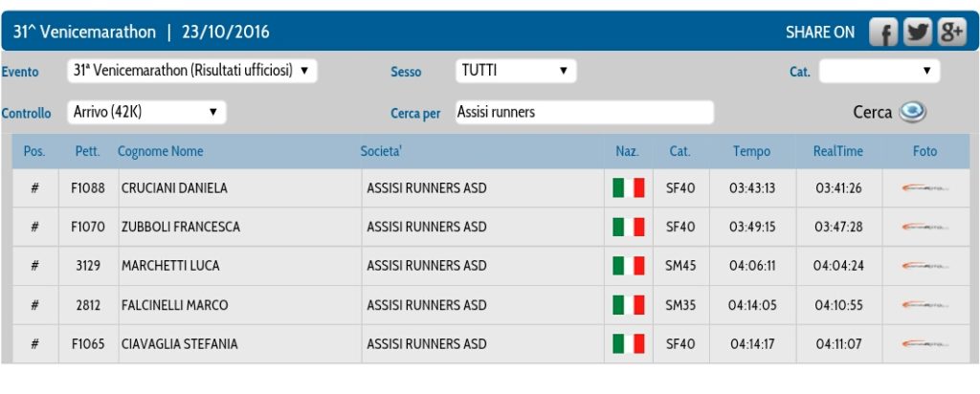Open photo link for Ciavaglia Stefania
The height and width of the screenshot is (394, 980).
(925, 343)
